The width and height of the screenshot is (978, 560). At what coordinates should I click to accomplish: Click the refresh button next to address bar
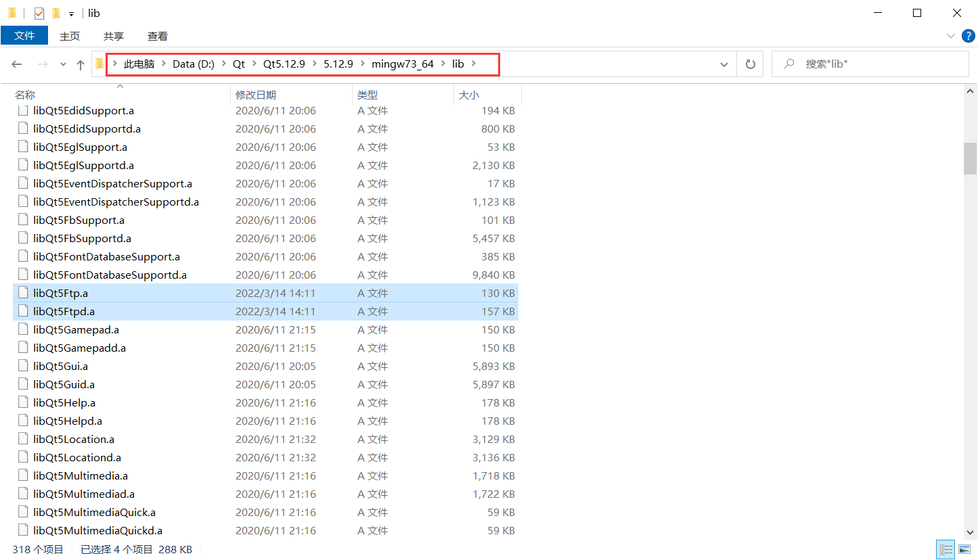coord(750,64)
